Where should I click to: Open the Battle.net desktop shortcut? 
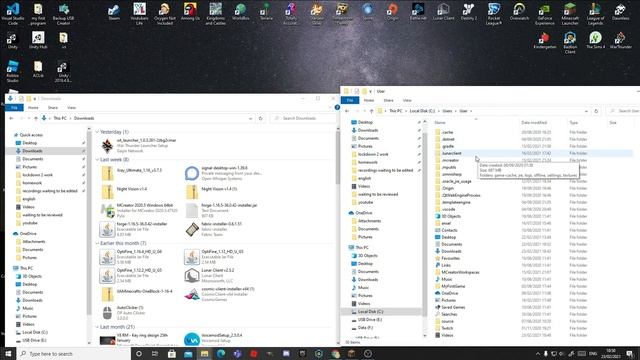pyautogui.click(x=418, y=12)
